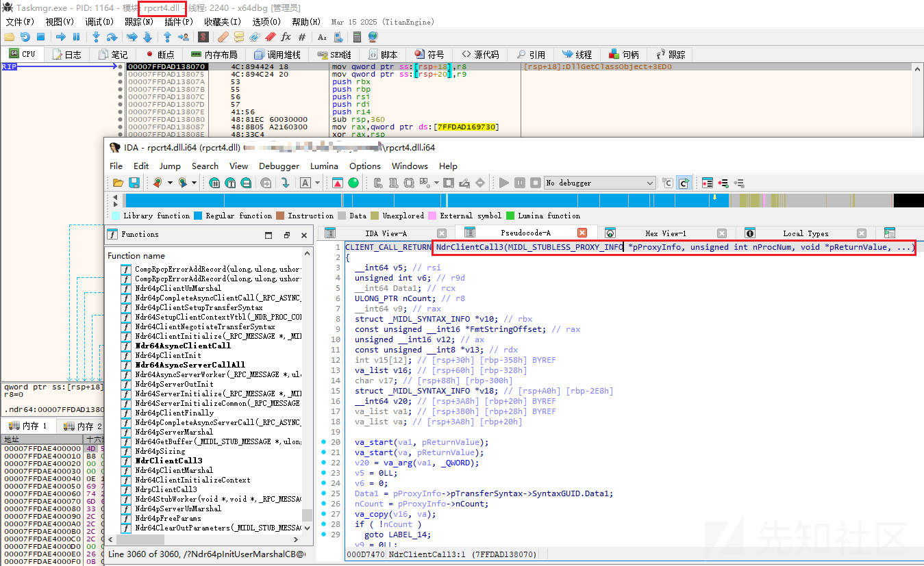Select NdrpClientCall3 in the Functions list
This screenshot has width=924, height=566.
[x=166, y=489]
